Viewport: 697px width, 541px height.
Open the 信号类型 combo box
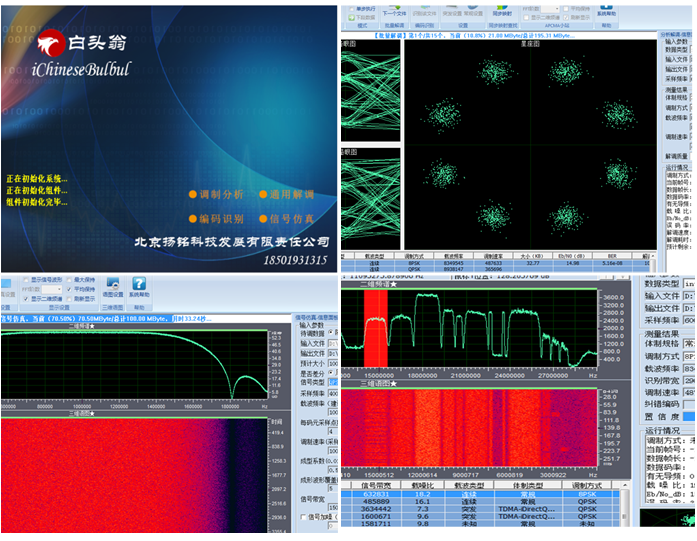tap(333, 382)
